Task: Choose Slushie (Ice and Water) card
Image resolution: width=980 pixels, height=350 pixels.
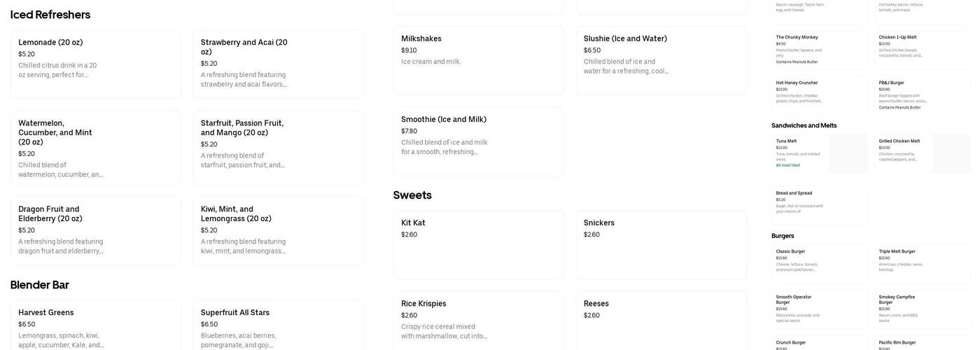Action: coord(661,60)
